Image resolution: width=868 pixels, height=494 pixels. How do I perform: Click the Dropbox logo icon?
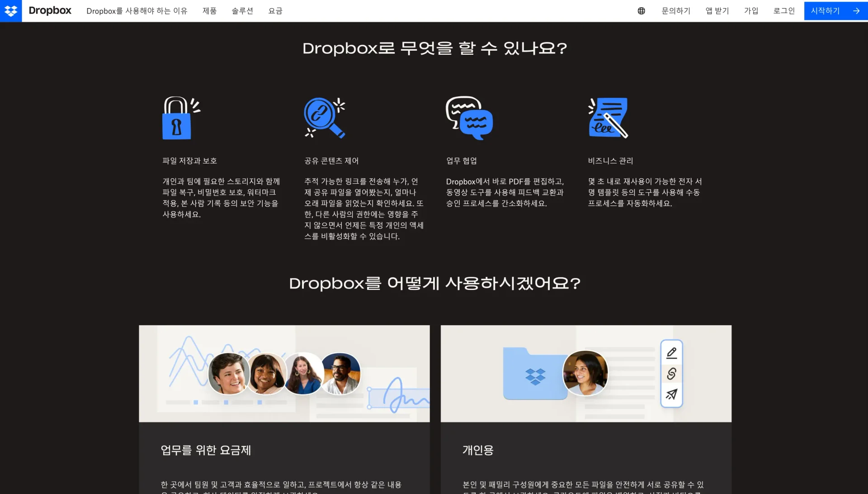(x=11, y=11)
